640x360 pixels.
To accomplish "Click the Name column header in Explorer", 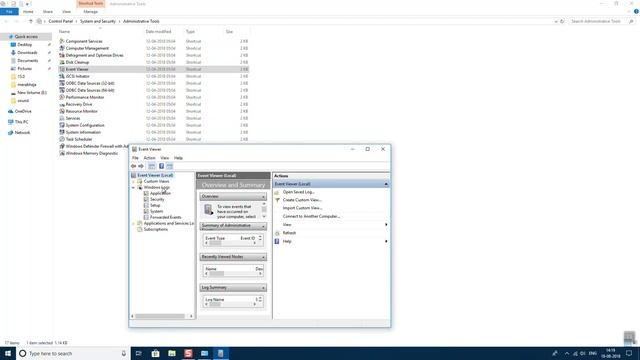I will coord(64,31).
